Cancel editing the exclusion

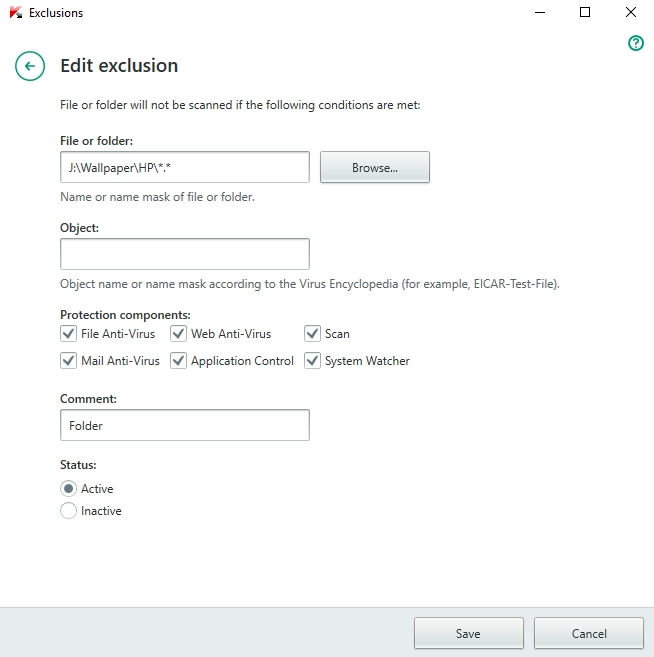(588, 633)
